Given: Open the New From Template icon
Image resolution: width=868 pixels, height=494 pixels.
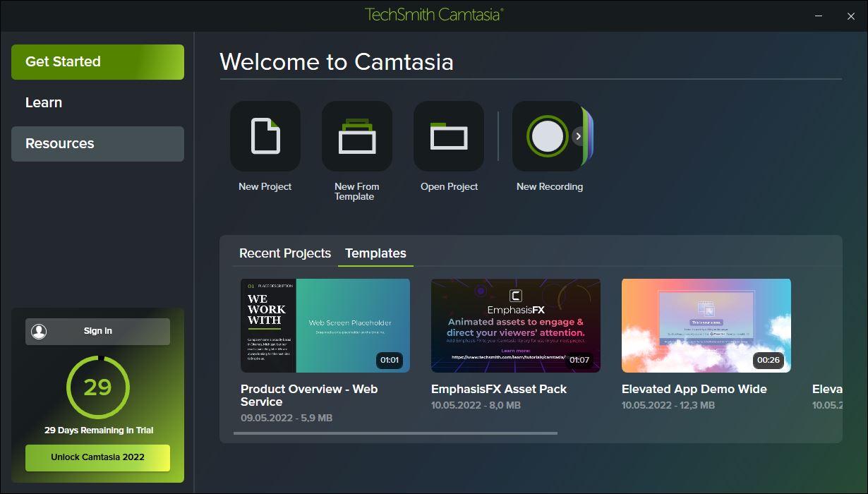Looking at the screenshot, I should click(x=357, y=136).
